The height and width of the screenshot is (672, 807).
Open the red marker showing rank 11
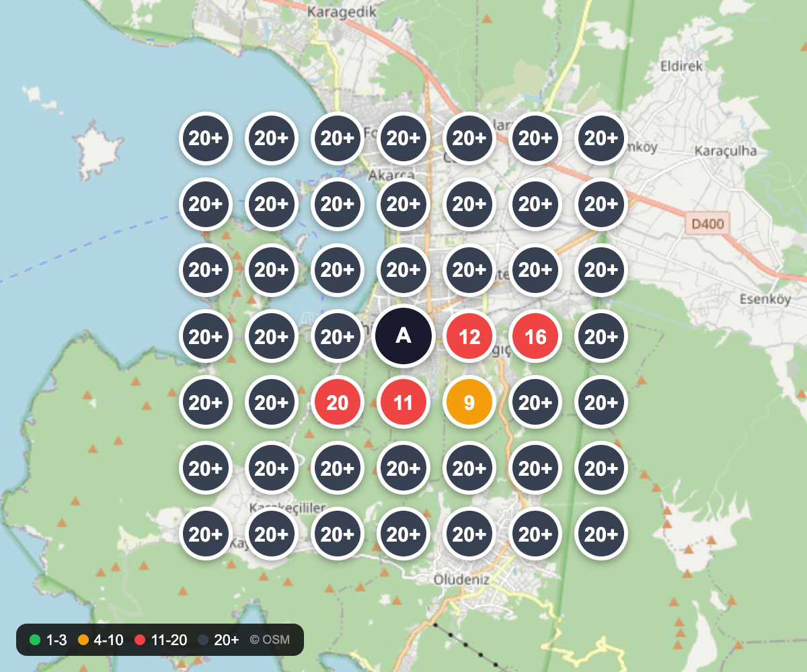tap(403, 402)
